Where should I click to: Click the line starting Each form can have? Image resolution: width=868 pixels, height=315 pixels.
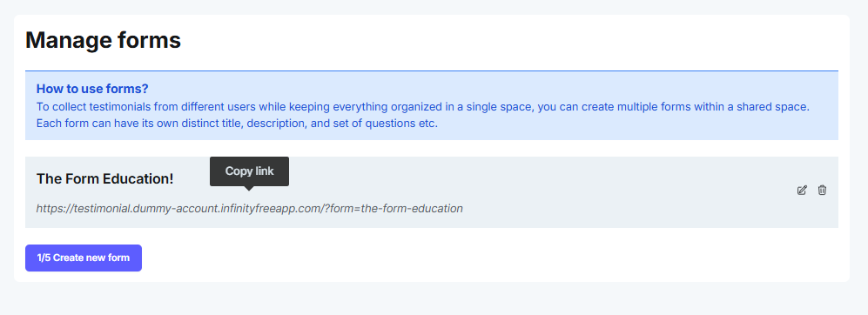[237, 123]
